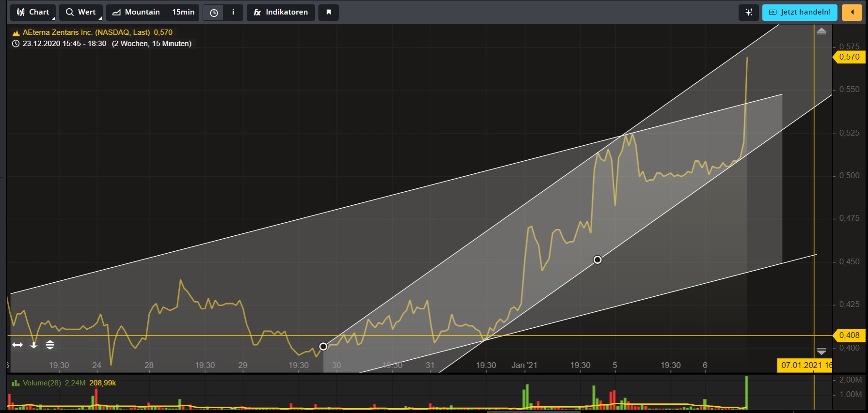Image resolution: width=868 pixels, height=413 pixels.
Task: Click the yellow 0,570 current price label
Action: [849, 57]
